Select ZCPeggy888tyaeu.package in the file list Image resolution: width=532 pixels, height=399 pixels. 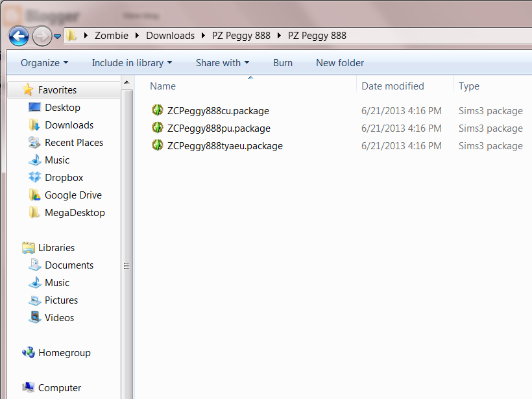coord(224,145)
